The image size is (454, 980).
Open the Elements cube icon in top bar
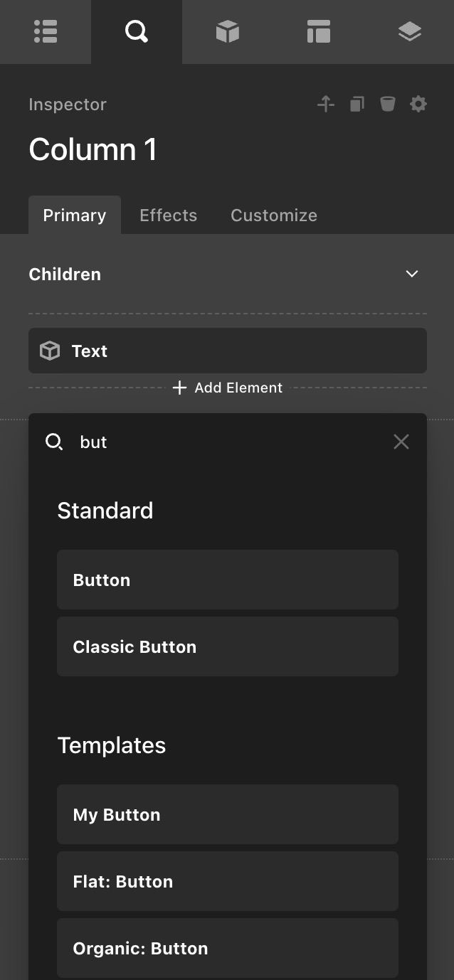tap(227, 32)
